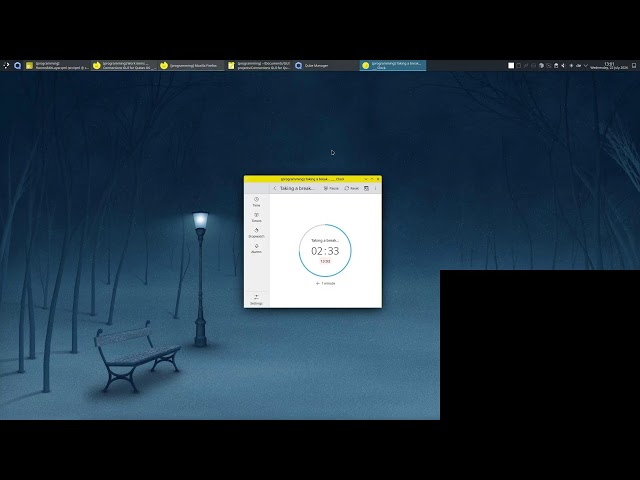
Task: Open the three-dot overflow menu in Clock
Action: [376, 188]
